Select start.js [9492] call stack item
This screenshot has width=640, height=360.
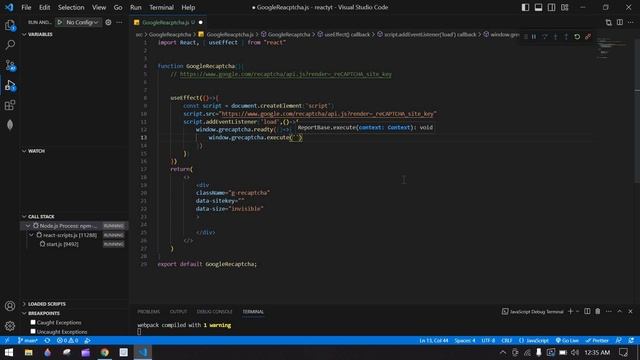(62, 244)
